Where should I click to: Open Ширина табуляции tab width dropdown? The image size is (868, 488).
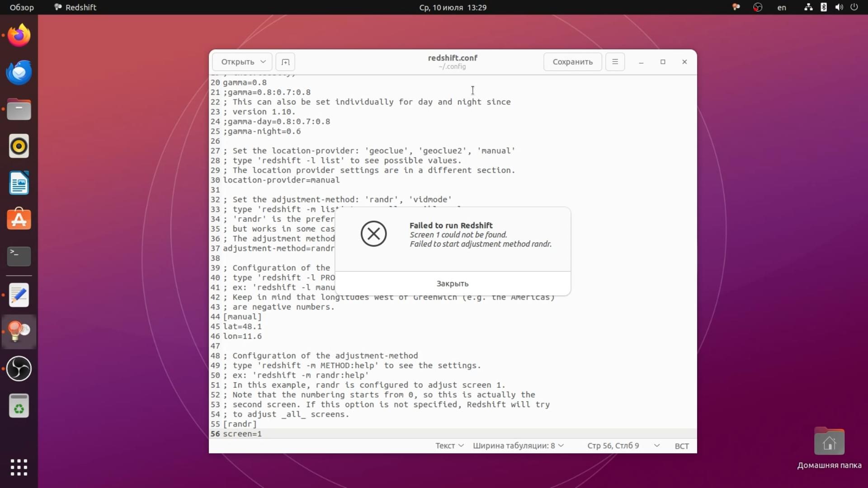click(x=518, y=446)
